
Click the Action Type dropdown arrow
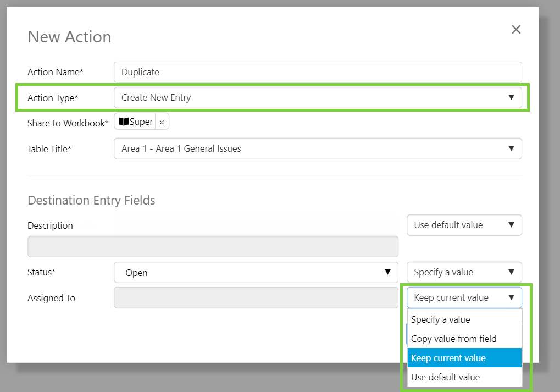pyautogui.click(x=511, y=98)
